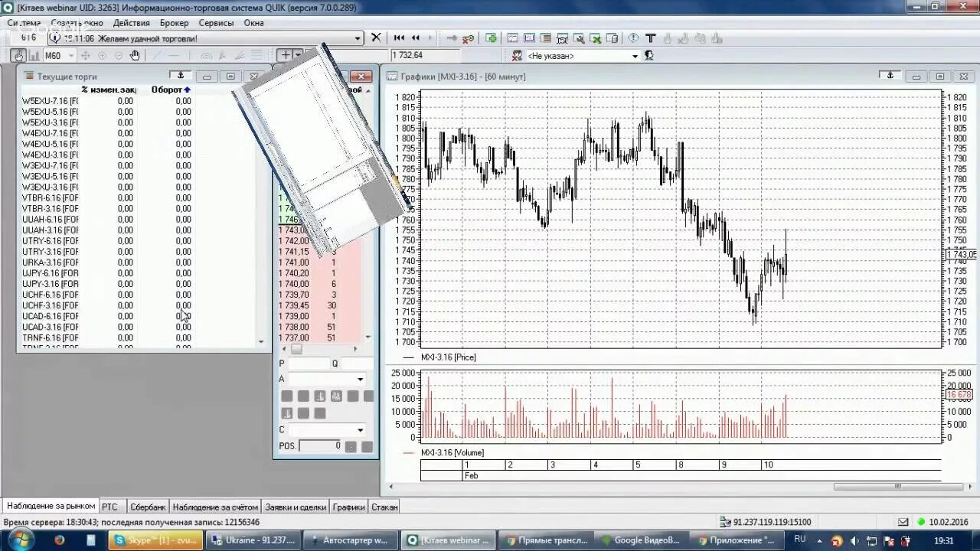Open the Брокер menu

coord(174,23)
